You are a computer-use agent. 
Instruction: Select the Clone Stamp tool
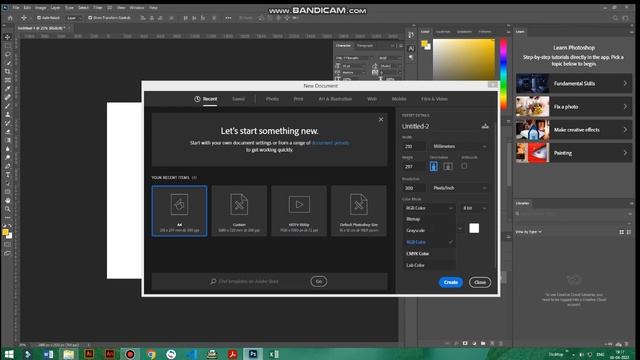(7, 114)
